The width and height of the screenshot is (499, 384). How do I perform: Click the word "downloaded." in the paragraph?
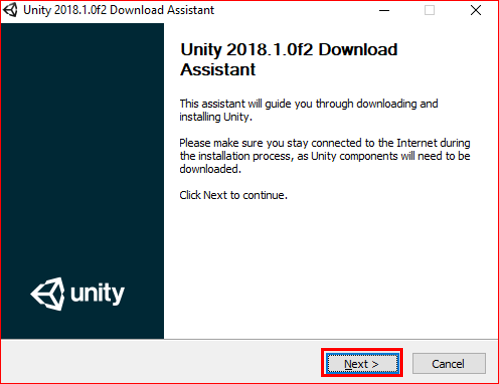tap(210, 169)
